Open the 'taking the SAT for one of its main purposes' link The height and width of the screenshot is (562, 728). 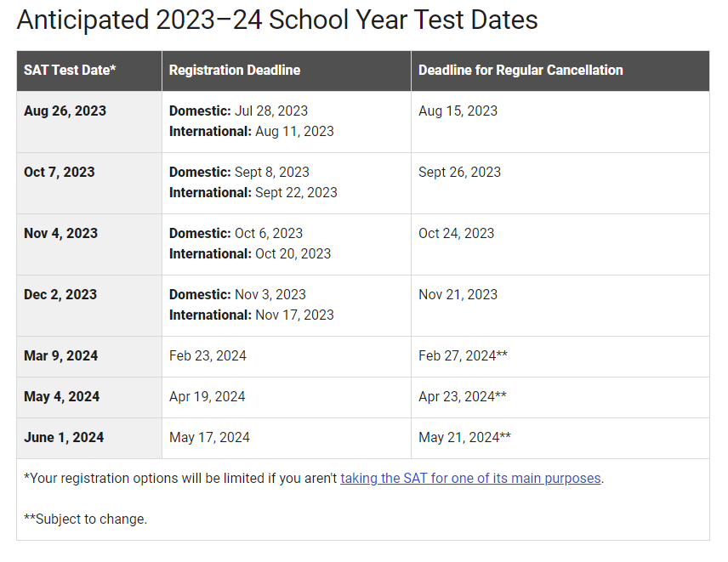[470, 479]
